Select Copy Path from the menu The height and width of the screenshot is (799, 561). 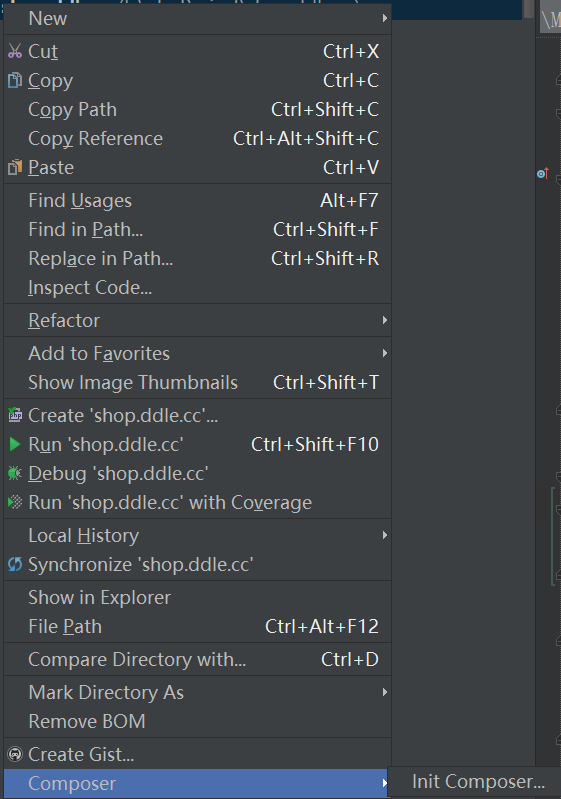click(198, 109)
